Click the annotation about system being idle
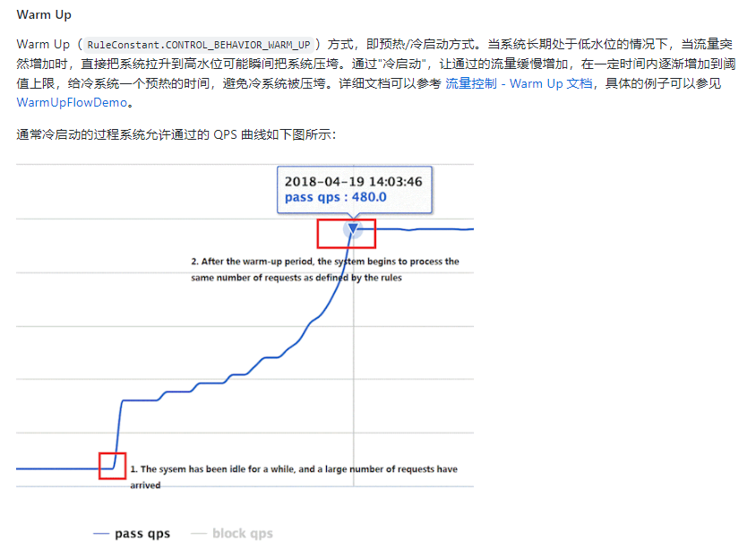 (294, 477)
